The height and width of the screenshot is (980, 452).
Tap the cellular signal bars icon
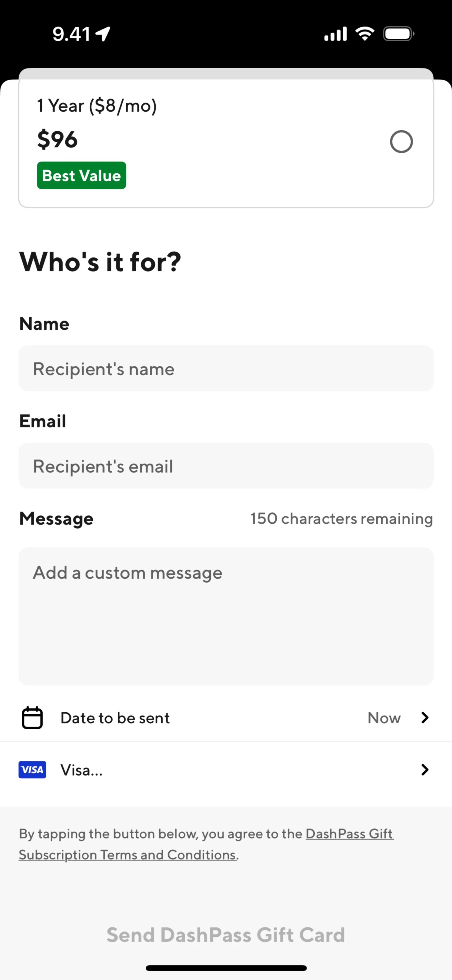point(335,34)
